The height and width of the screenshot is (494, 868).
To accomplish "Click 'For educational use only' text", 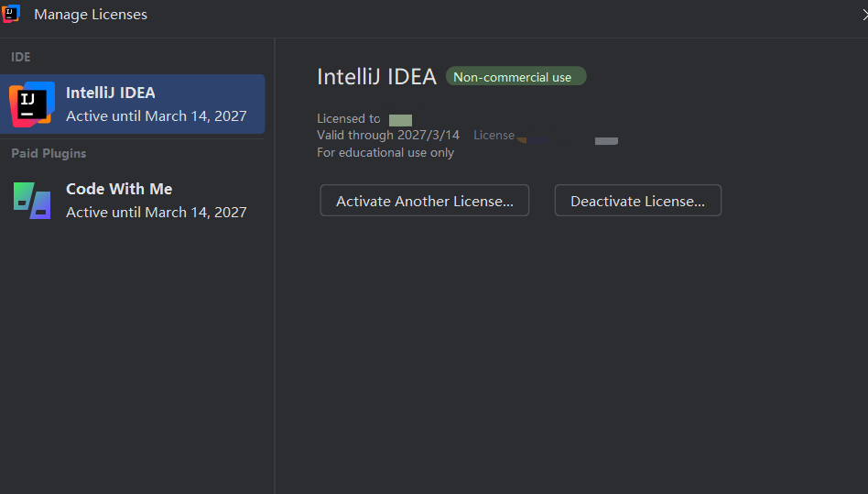I will click(x=385, y=153).
